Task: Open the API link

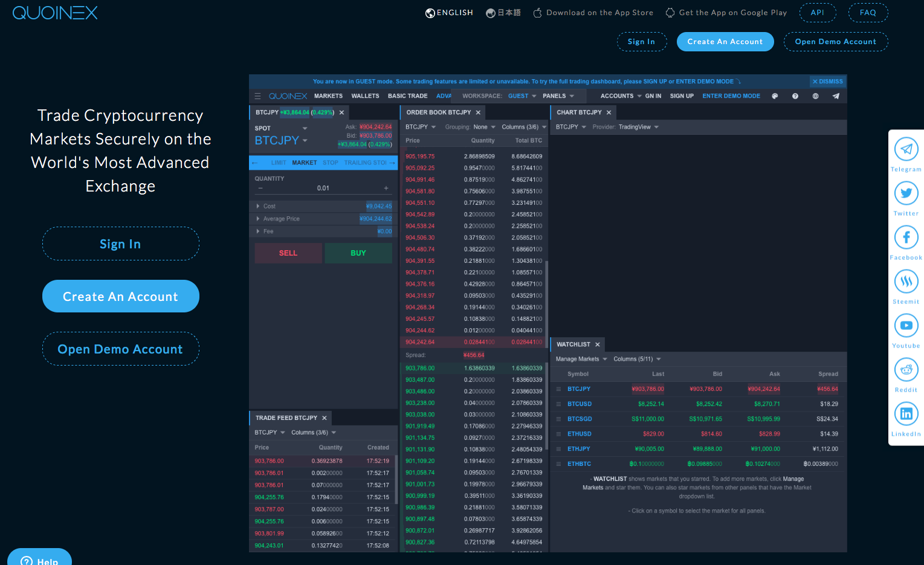Action: pos(818,13)
